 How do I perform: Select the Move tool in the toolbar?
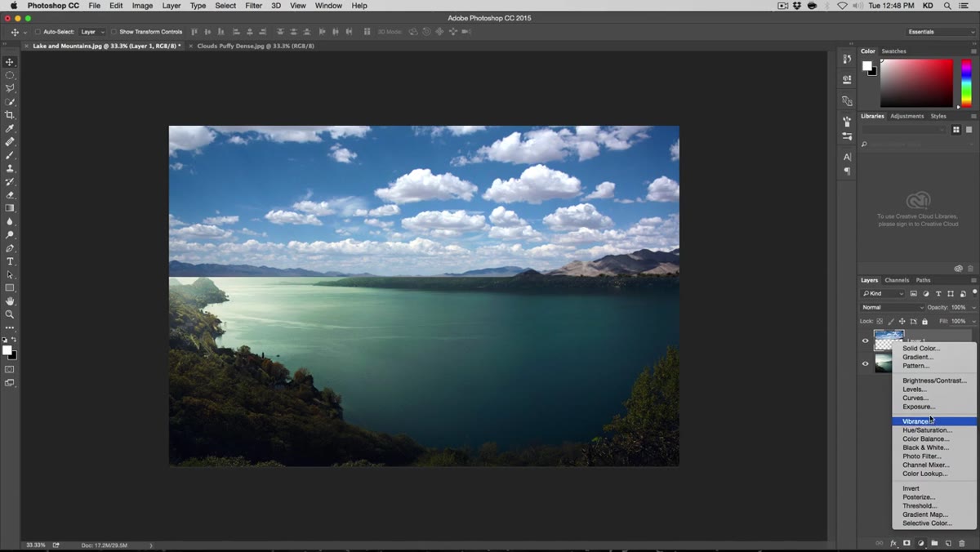(10, 62)
